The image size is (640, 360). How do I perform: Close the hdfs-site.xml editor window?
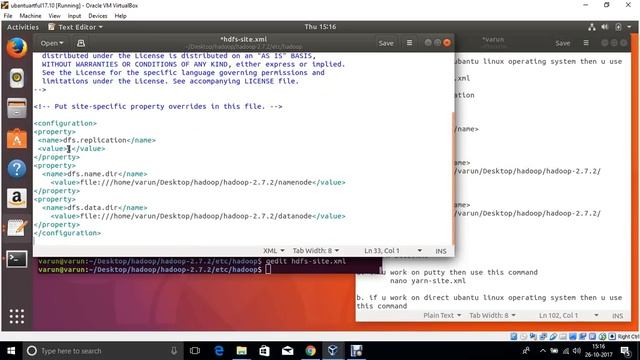coord(447,42)
